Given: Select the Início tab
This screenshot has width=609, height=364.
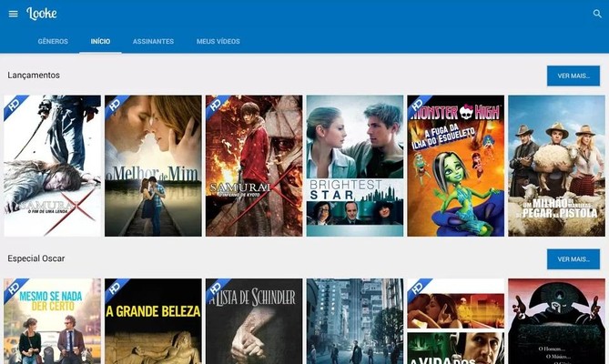Looking at the screenshot, I should point(101,41).
